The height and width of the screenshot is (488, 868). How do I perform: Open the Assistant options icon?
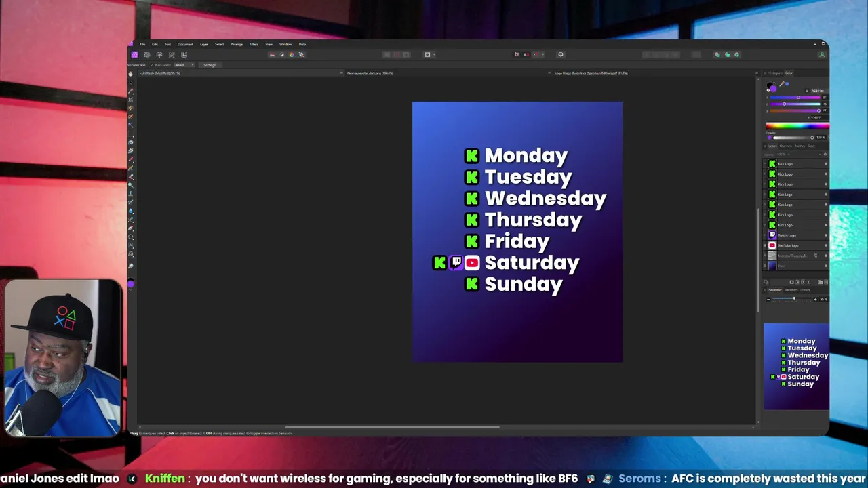pos(561,54)
